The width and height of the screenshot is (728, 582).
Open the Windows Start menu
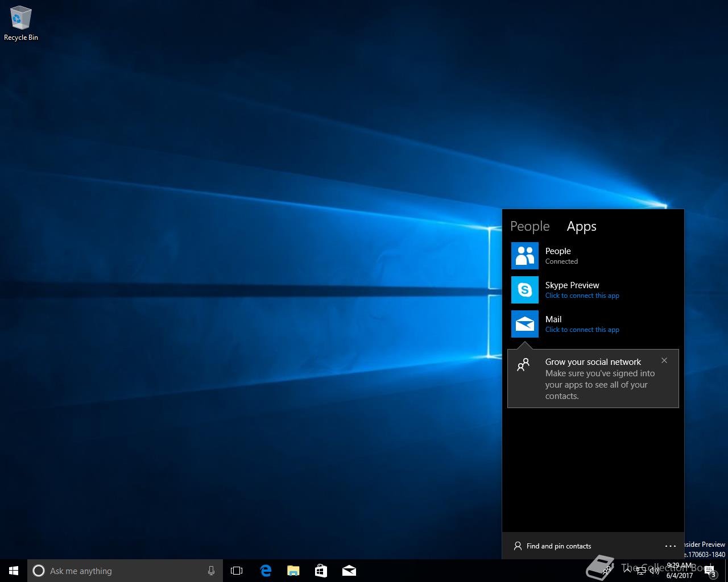pyautogui.click(x=14, y=571)
